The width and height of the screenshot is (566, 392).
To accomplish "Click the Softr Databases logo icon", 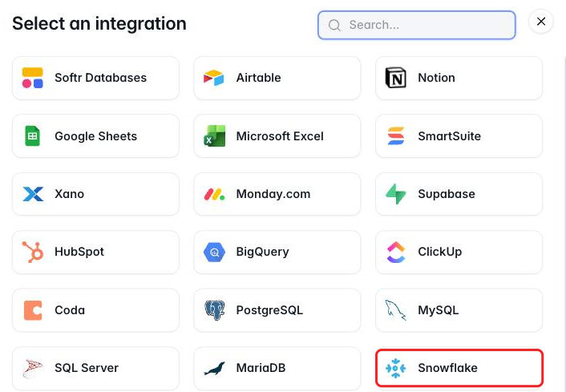I will 33,78.
